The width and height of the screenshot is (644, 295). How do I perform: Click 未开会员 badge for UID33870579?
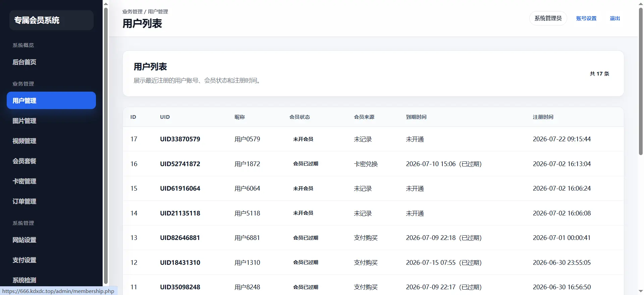303,139
